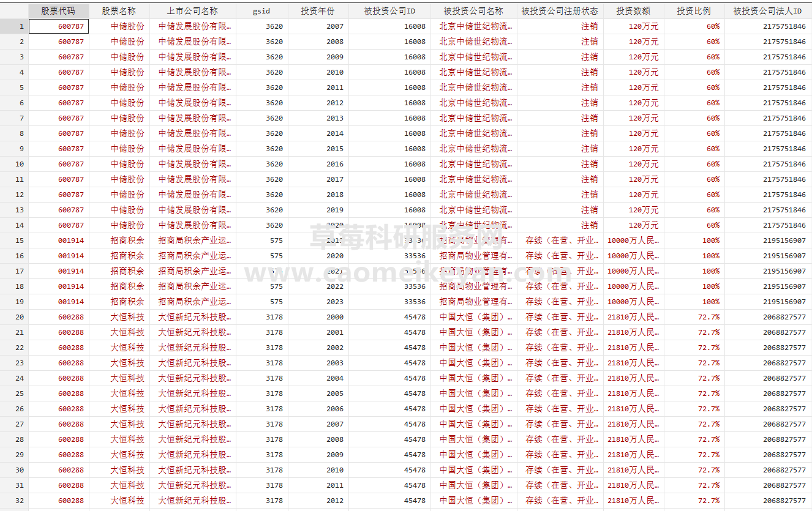
Task: Select the 被投资公司ID column header
Action: coord(389,11)
